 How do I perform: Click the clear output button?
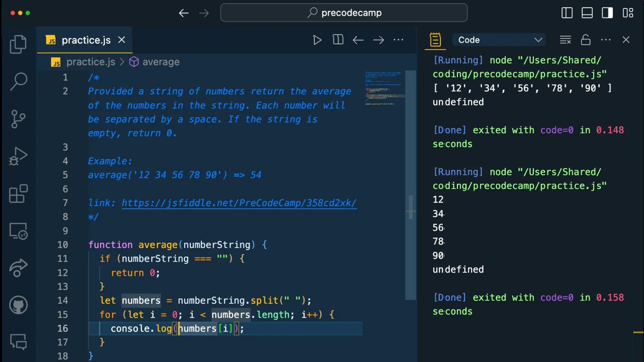click(565, 40)
